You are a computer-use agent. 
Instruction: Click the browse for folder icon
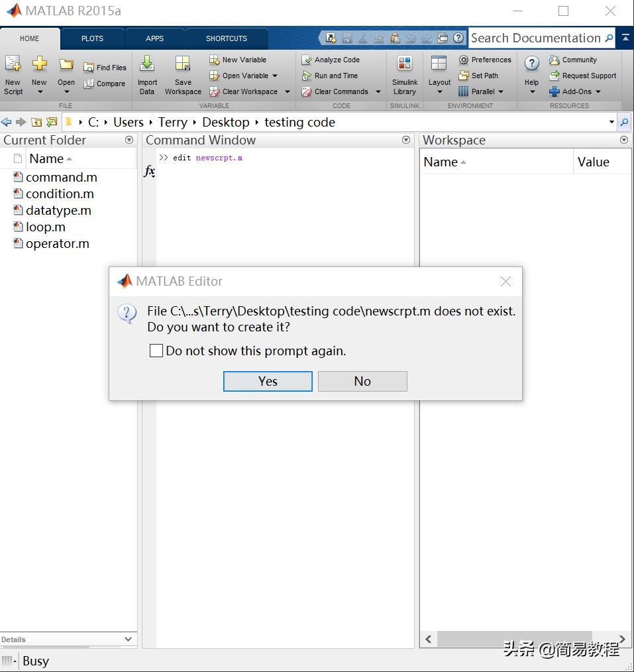[52, 122]
